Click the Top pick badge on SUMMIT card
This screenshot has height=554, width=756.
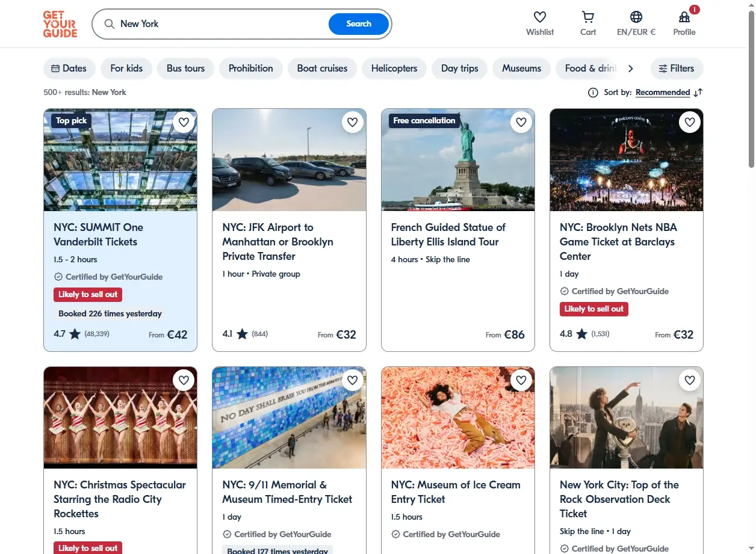[72, 121]
